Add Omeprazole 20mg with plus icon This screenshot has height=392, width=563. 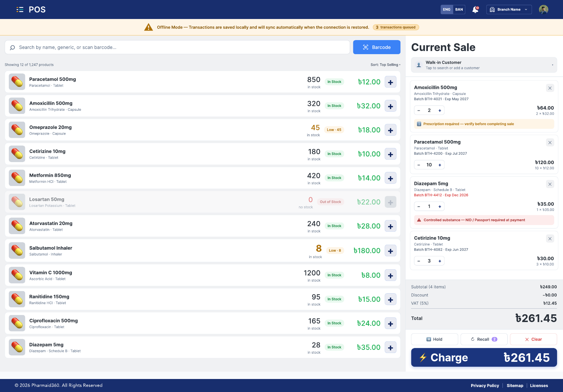tap(391, 130)
